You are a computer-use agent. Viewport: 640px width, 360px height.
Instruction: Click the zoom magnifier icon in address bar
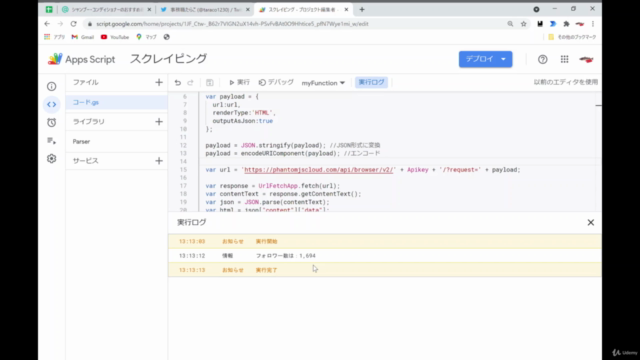[510, 24]
